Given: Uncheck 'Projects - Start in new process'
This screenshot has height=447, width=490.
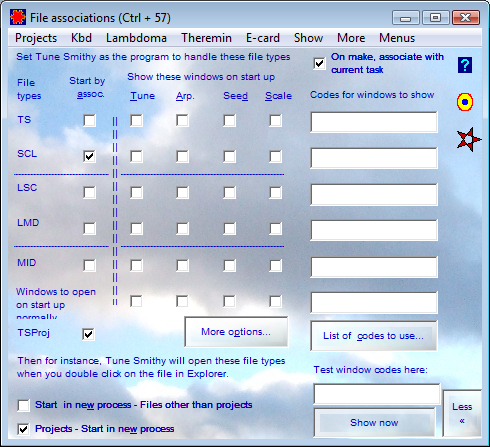Looking at the screenshot, I should (24, 429).
